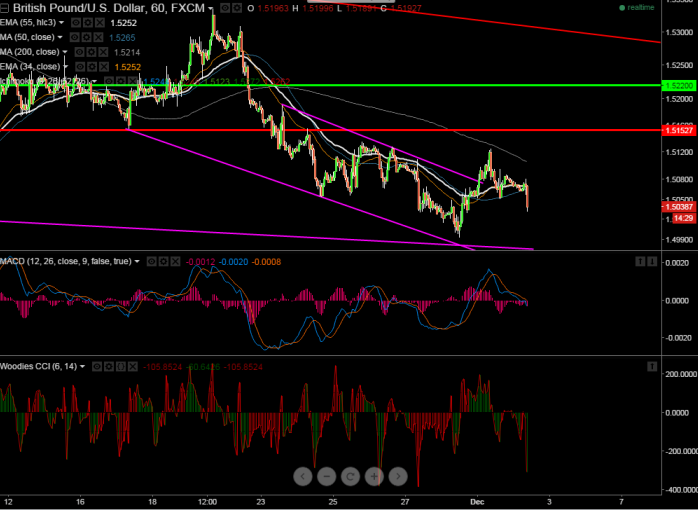Expand the MACD (12, 26, close, 9) dropdown arrow
698x510 pixels.
click(137, 262)
